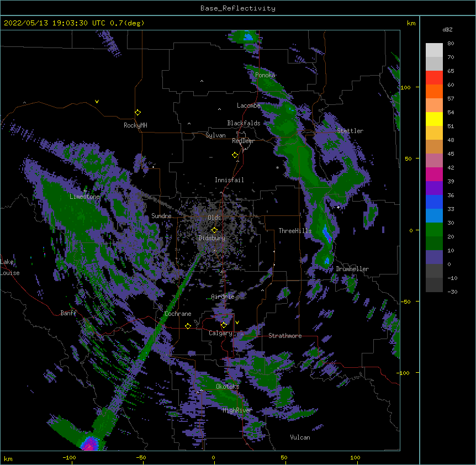The height and width of the screenshot is (465, 476).
Task: Click the yellow V marker northwest of RockyMH
Action: (97, 102)
